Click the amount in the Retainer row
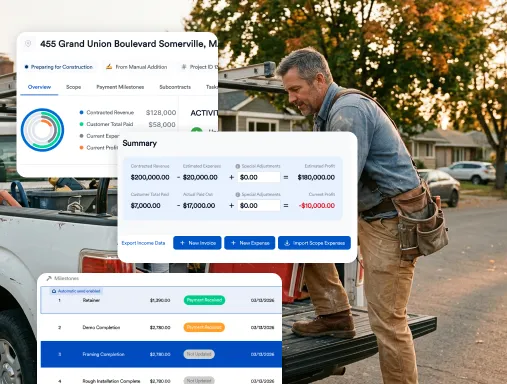 160,300
